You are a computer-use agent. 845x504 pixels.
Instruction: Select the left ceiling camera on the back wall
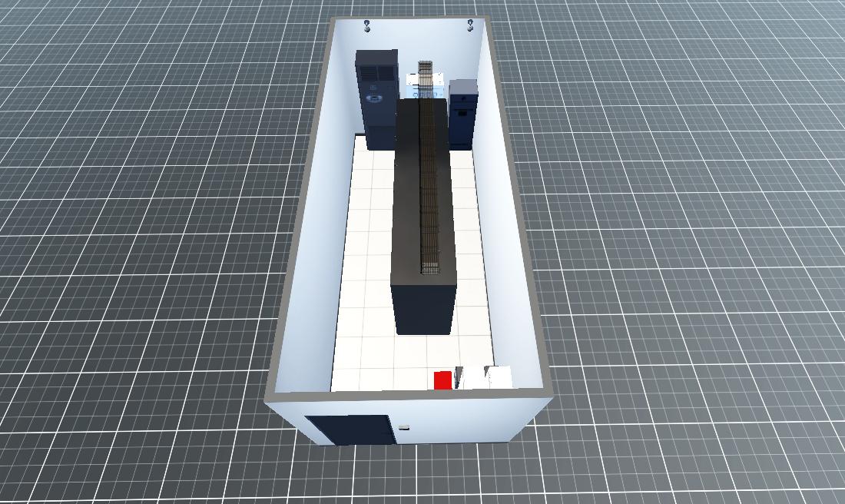click(367, 27)
